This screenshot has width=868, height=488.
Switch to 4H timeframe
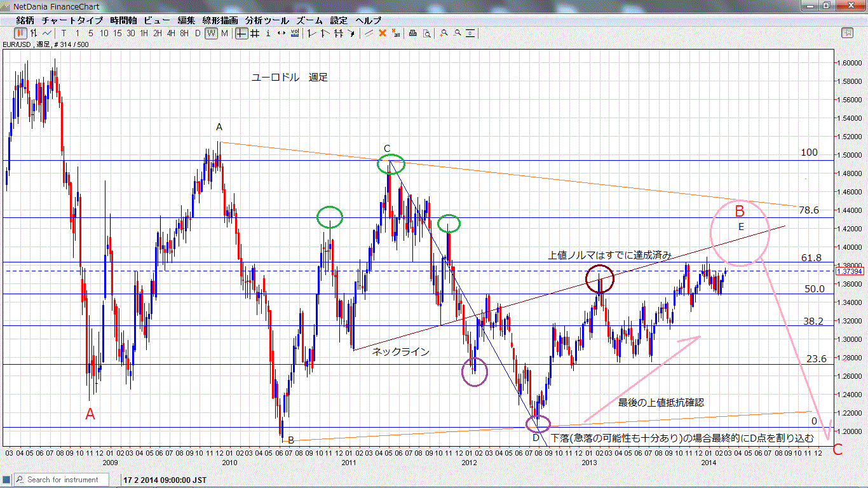[x=171, y=33]
